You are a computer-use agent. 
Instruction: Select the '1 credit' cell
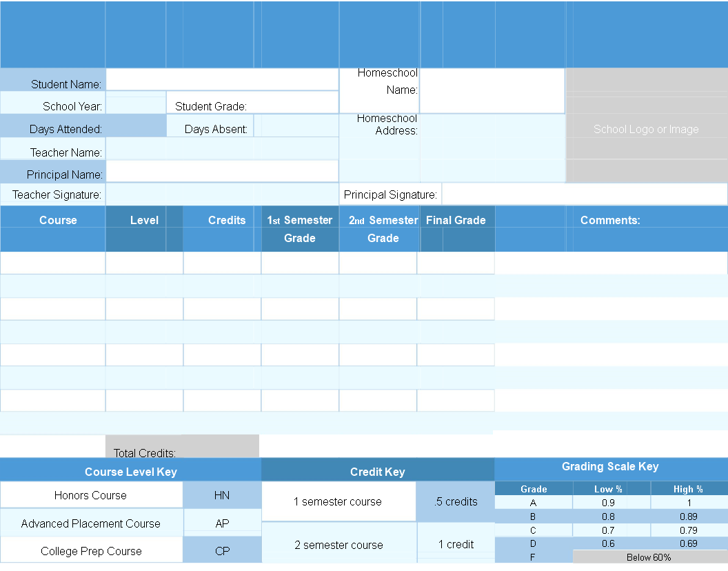click(x=456, y=543)
